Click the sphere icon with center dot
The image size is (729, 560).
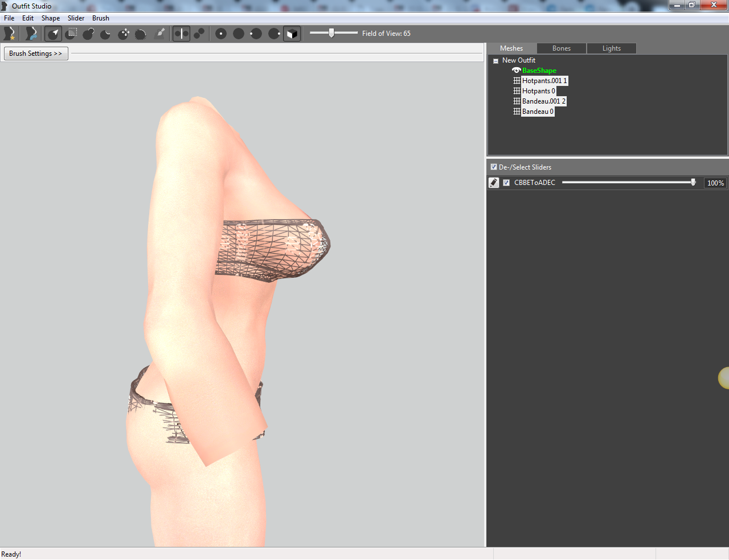221,34
